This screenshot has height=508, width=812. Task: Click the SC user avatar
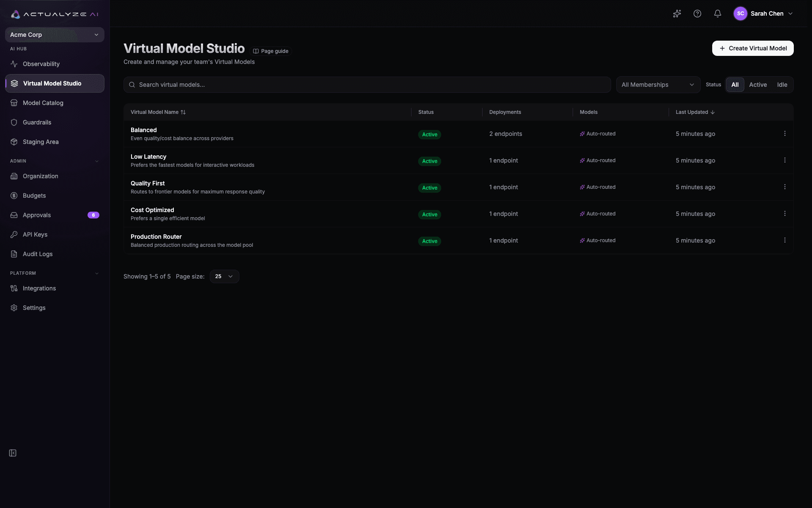[741, 14]
